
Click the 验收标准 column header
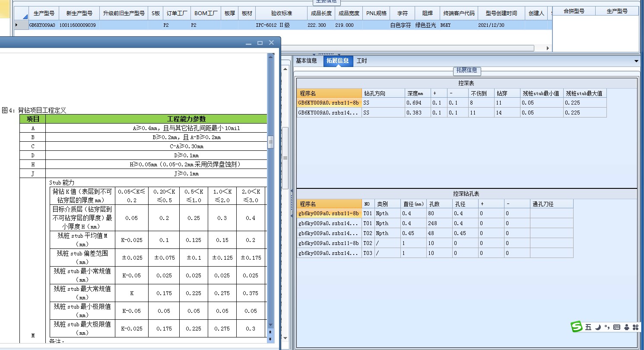[281, 13]
